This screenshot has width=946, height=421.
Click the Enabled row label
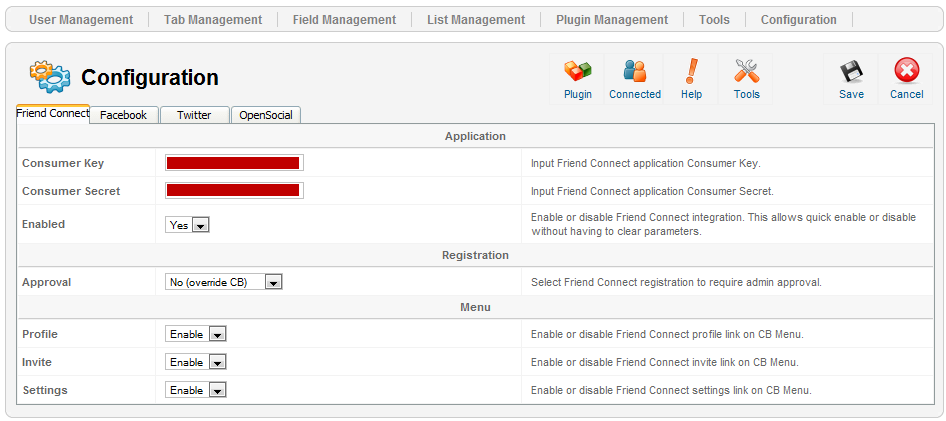coord(43,224)
